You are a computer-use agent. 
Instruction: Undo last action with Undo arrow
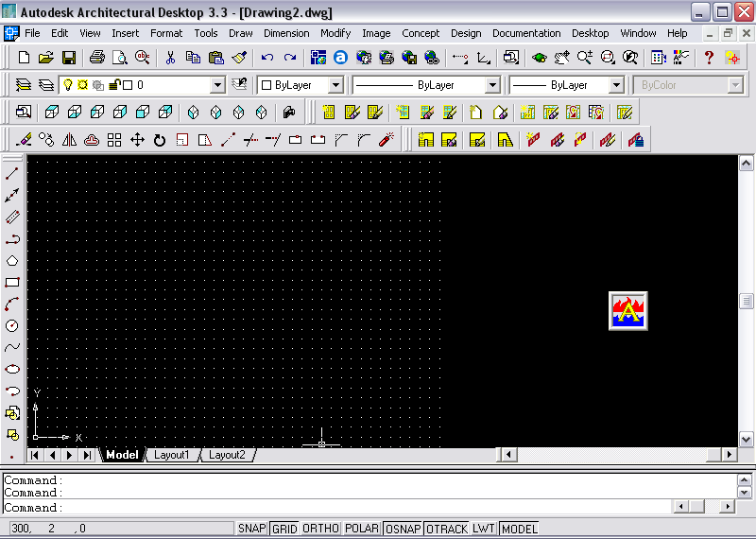[267, 58]
